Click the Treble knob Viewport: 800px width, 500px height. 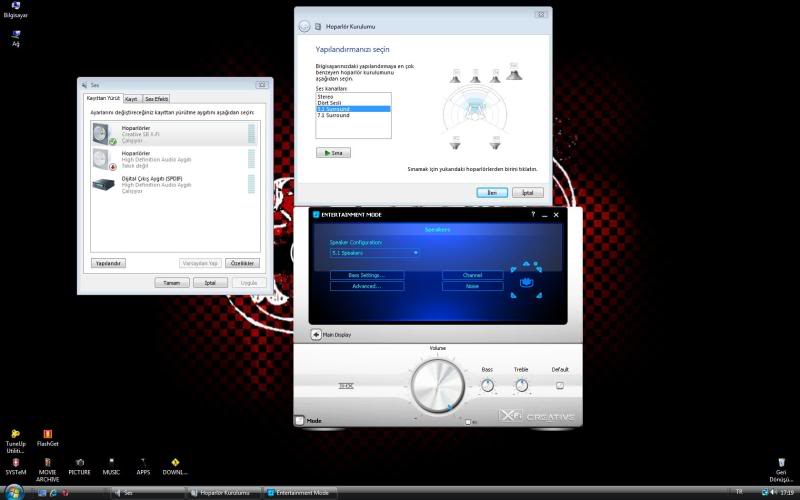[521, 385]
